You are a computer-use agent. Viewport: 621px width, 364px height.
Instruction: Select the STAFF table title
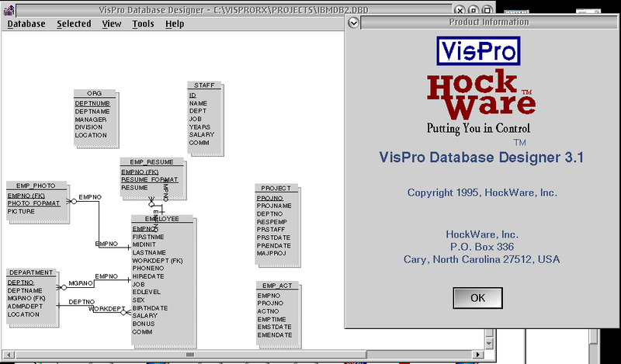pyautogui.click(x=204, y=85)
